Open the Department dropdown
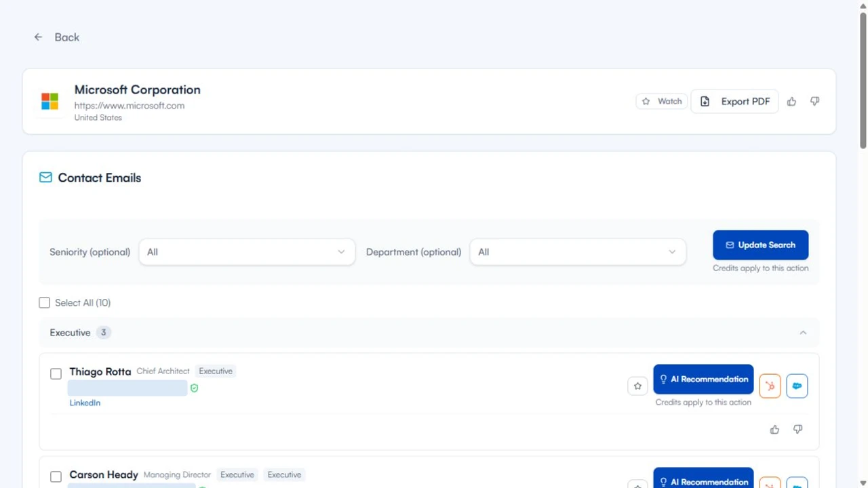 [578, 252]
